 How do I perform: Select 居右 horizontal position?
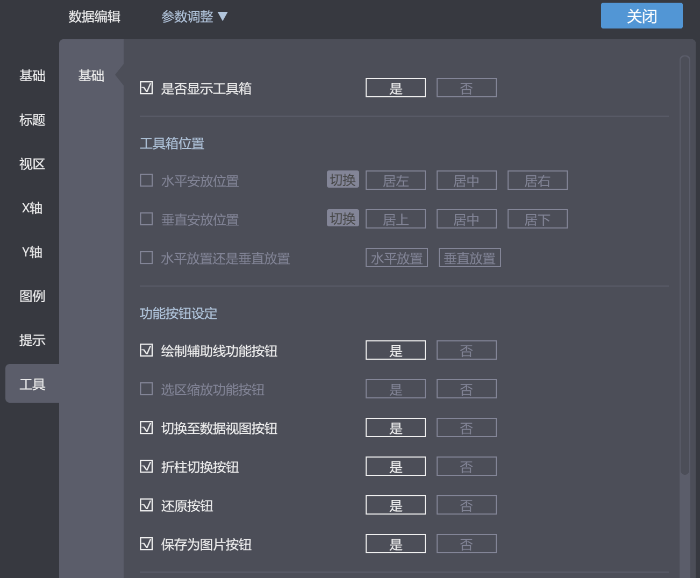(x=538, y=180)
